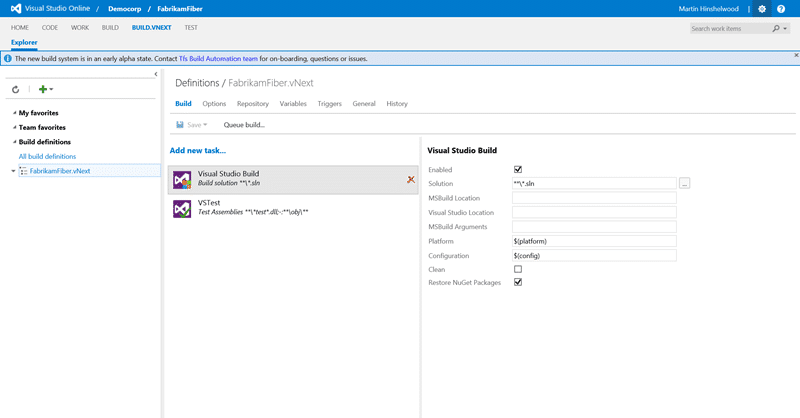Open All build definitions link
Viewport: 800px width, 418px height.
pos(47,156)
